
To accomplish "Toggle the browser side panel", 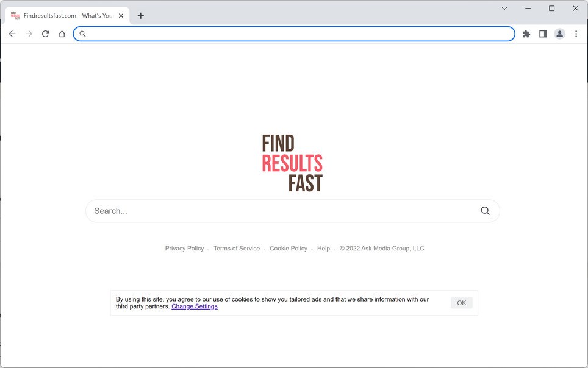I will coord(543,34).
